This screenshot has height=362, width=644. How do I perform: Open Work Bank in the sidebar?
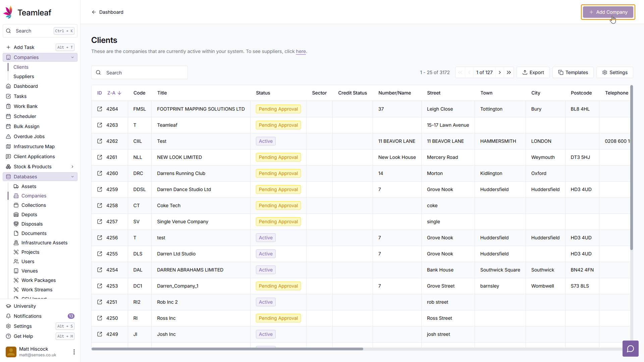[x=25, y=106]
